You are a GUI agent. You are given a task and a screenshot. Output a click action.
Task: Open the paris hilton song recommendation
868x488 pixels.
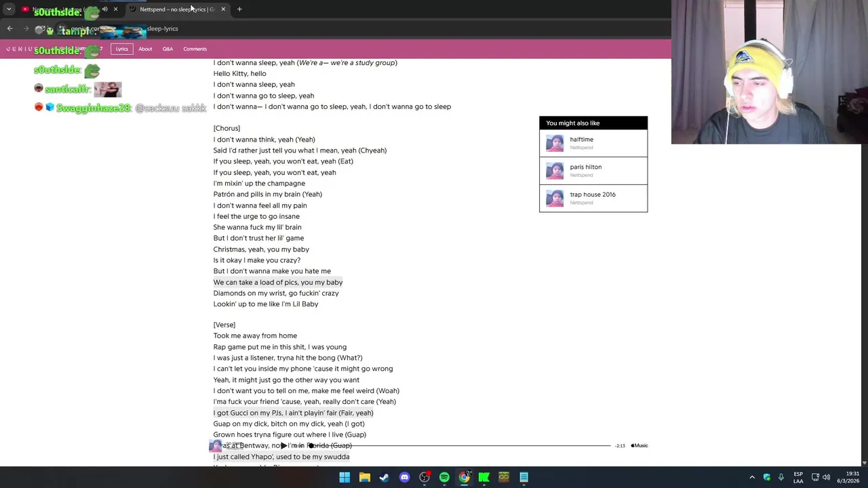[593, 171]
